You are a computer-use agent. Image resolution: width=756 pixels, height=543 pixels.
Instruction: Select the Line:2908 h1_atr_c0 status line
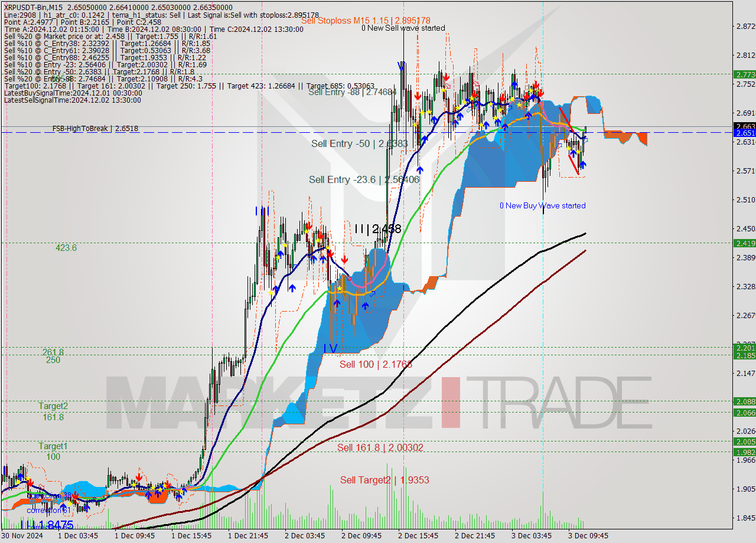161,15
